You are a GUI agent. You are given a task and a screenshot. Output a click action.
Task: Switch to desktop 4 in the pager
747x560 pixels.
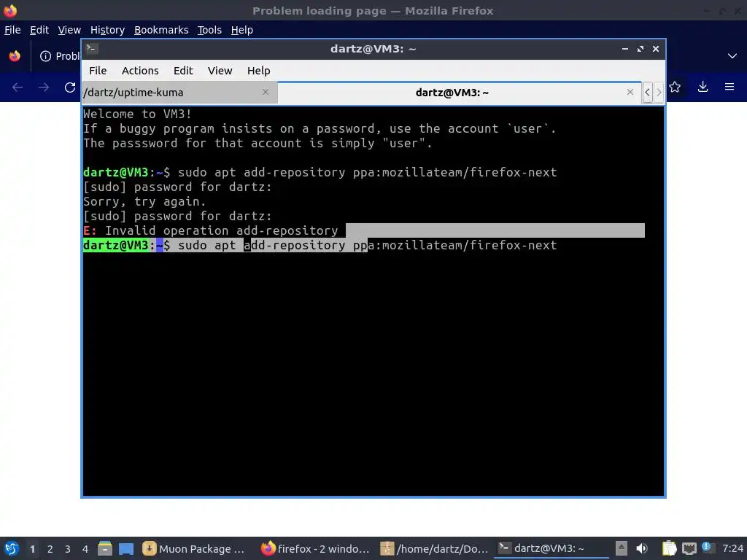[85, 549]
